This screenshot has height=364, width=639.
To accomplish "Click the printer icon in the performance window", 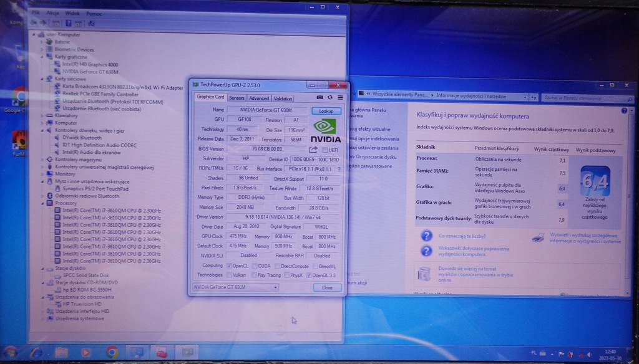I will (539, 237).
